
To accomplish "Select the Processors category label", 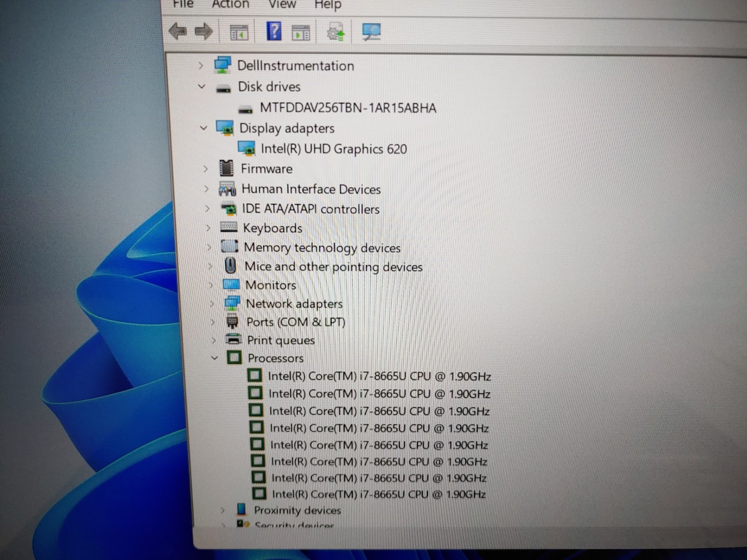I will point(275,358).
